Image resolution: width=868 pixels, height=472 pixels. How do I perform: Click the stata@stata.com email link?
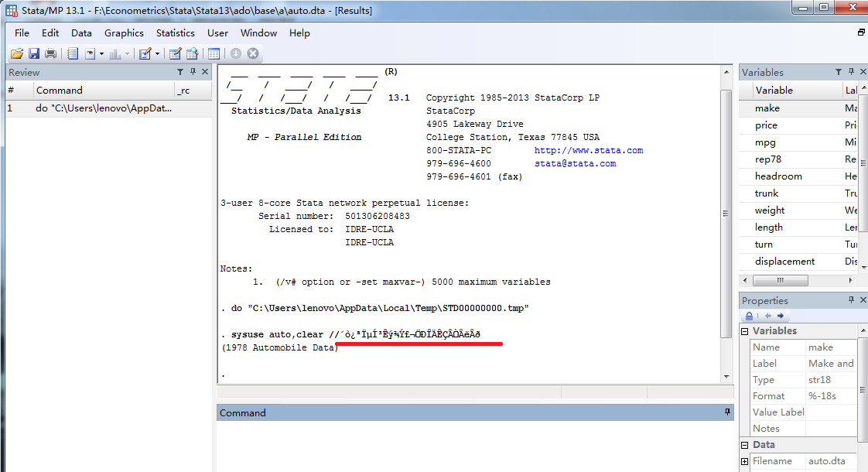[575, 163]
